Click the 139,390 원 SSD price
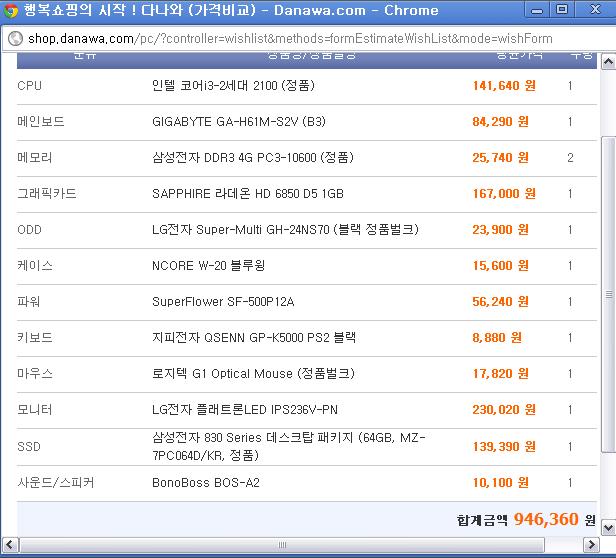 point(504,446)
